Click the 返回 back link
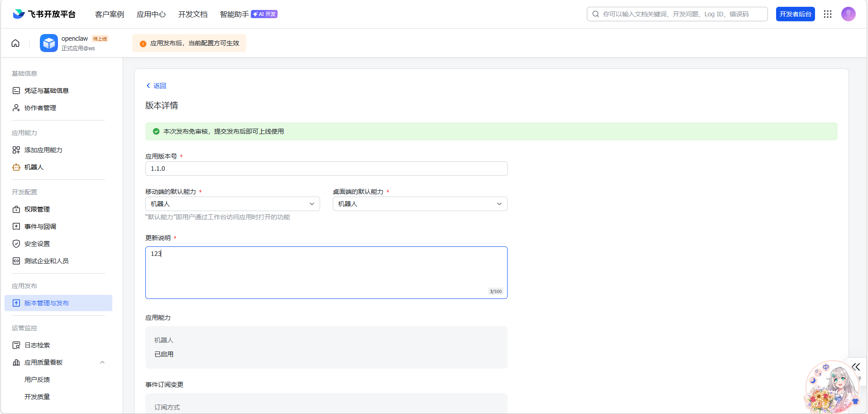 [156, 86]
